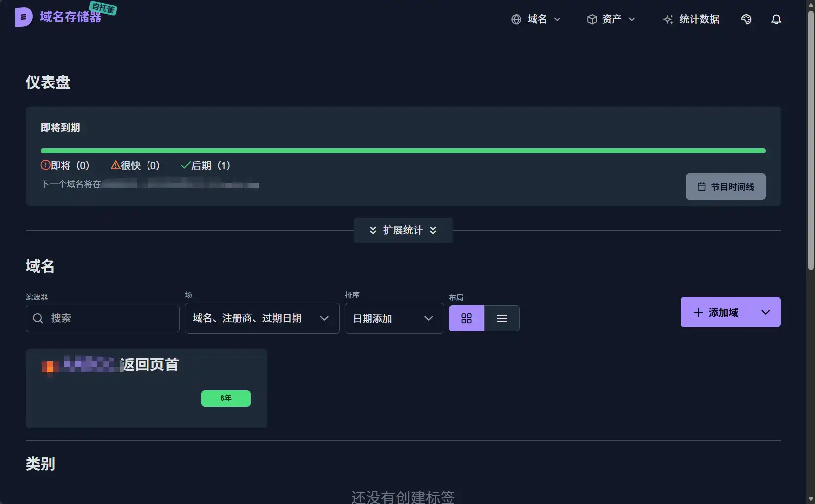Image resolution: width=815 pixels, height=504 pixels.
Task: Switch to grid layout view
Action: pos(466,318)
